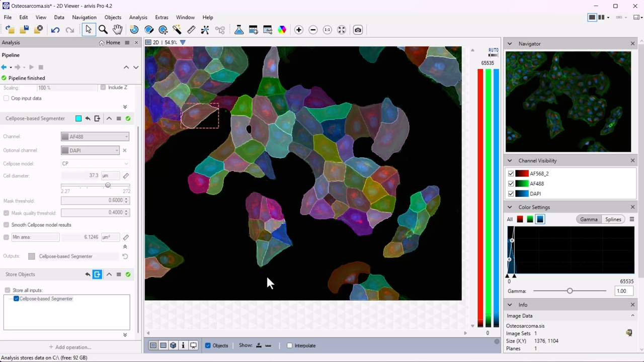Select the Hand pan tool

tap(117, 30)
